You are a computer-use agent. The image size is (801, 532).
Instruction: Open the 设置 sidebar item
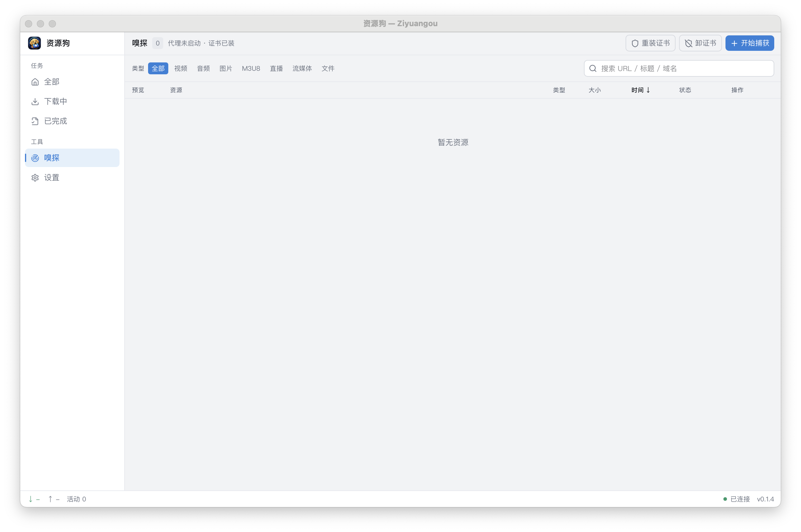pyautogui.click(x=72, y=177)
